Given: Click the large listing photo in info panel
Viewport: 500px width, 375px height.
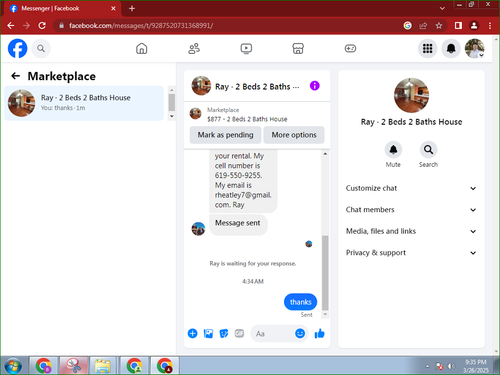Looking at the screenshot, I should coord(411,95).
